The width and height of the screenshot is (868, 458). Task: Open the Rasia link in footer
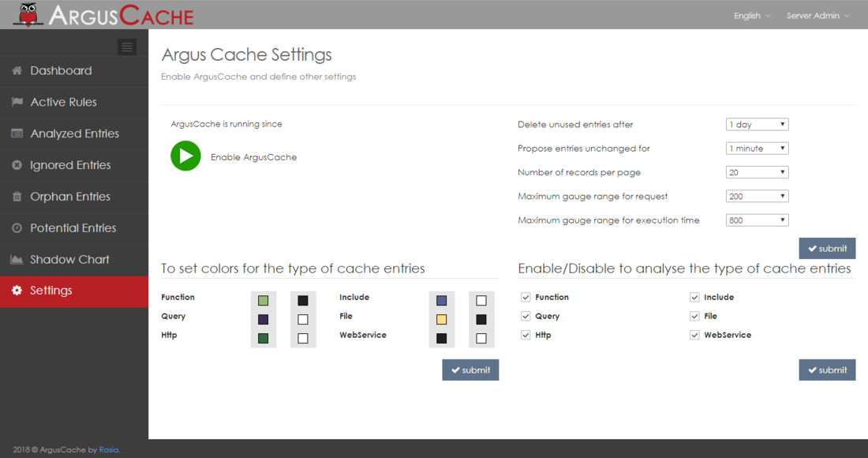[109, 449]
